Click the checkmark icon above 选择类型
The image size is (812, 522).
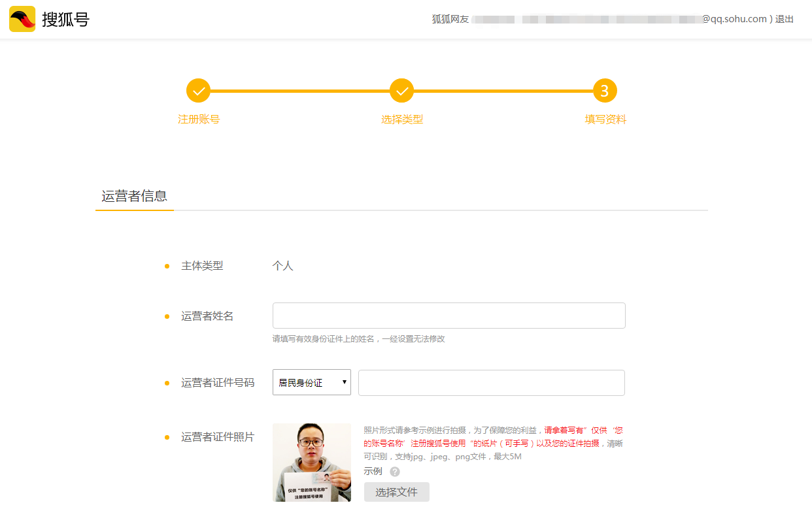(x=401, y=90)
